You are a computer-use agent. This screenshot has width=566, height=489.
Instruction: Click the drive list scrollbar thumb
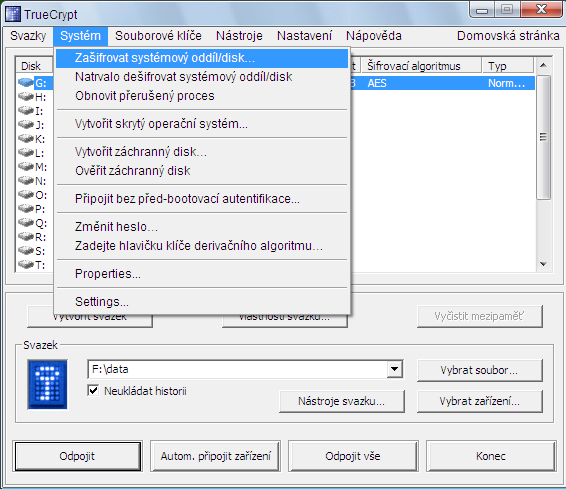[543, 137]
